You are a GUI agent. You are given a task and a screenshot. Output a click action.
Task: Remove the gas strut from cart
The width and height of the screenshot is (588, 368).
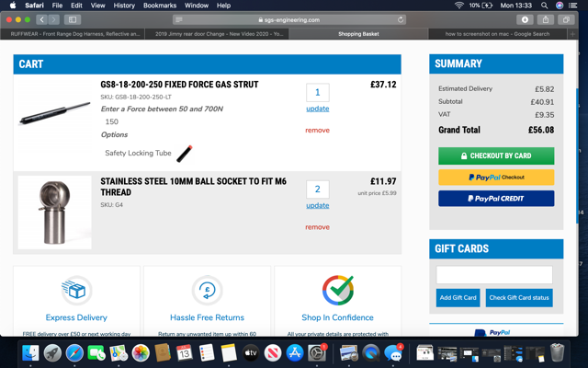[317, 131]
